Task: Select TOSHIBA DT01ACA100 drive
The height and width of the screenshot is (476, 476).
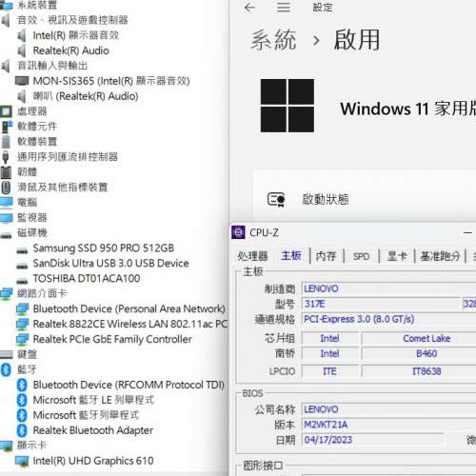Action: (87, 278)
